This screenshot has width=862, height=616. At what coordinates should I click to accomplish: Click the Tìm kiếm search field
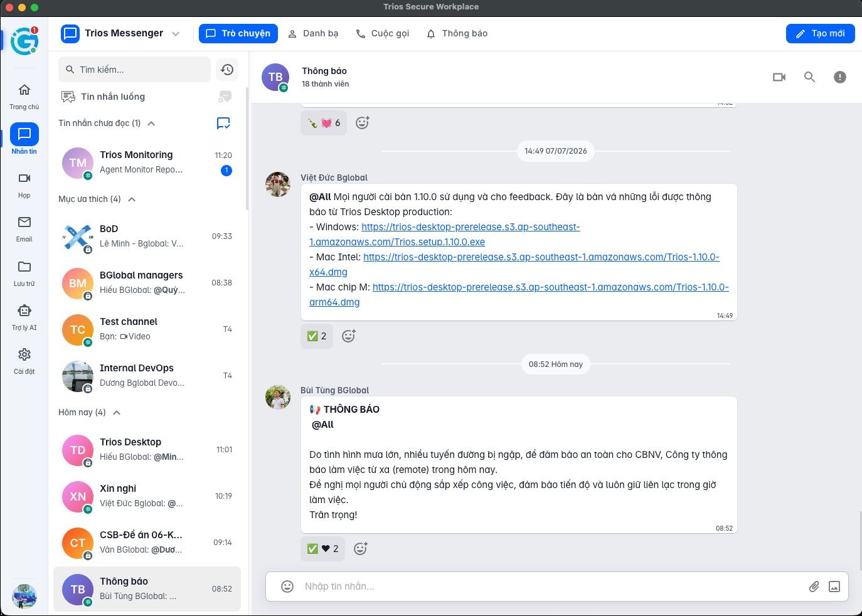[x=134, y=70]
